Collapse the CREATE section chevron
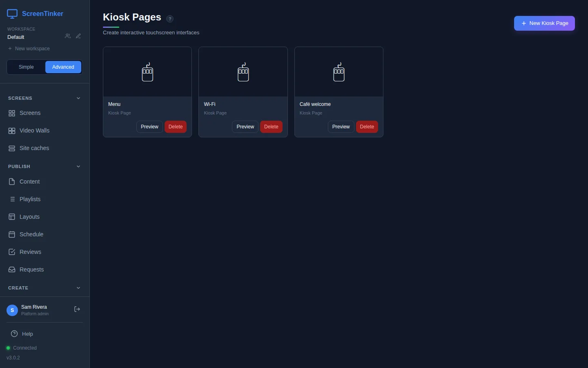 tap(78, 288)
